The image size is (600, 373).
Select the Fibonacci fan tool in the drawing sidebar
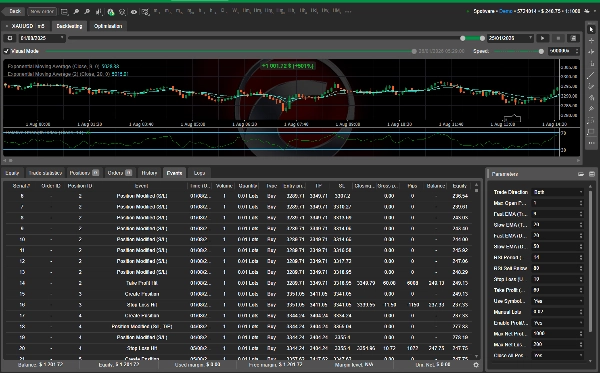click(592, 98)
